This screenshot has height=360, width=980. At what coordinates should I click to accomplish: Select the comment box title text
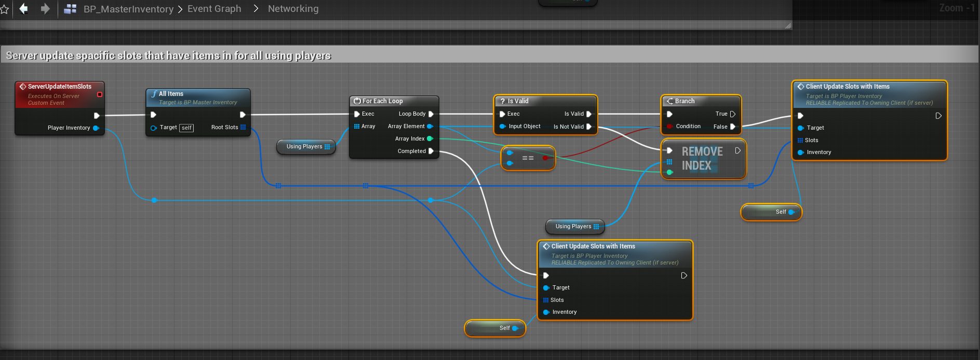[x=168, y=56]
